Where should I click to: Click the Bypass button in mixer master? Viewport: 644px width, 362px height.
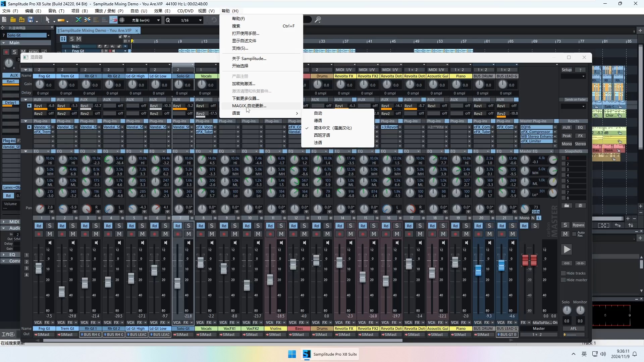click(578, 225)
